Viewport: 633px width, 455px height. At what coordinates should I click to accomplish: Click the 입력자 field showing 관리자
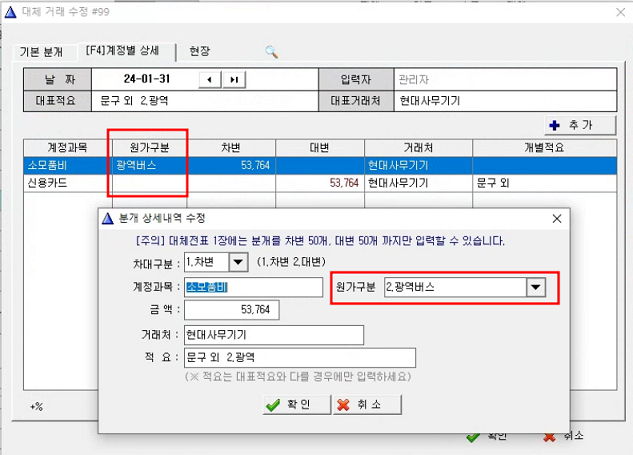point(505,80)
